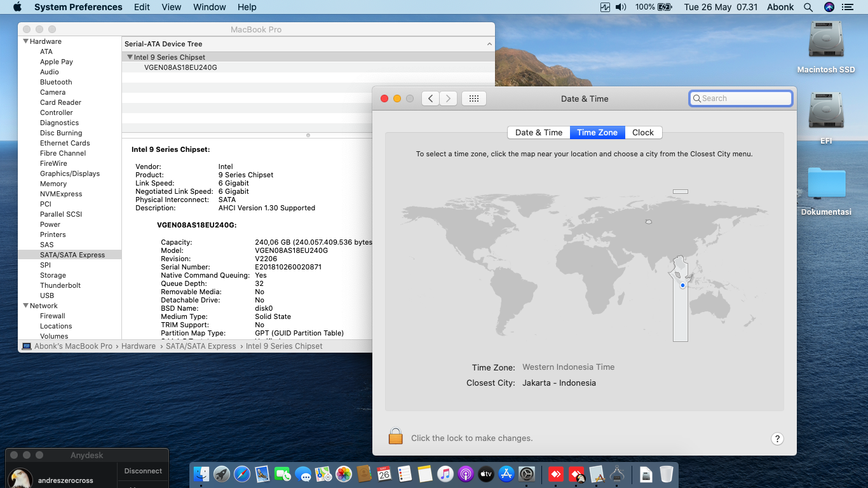Click the help question mark button
Screen dimensions: 868x488
[x=776, y=438]
